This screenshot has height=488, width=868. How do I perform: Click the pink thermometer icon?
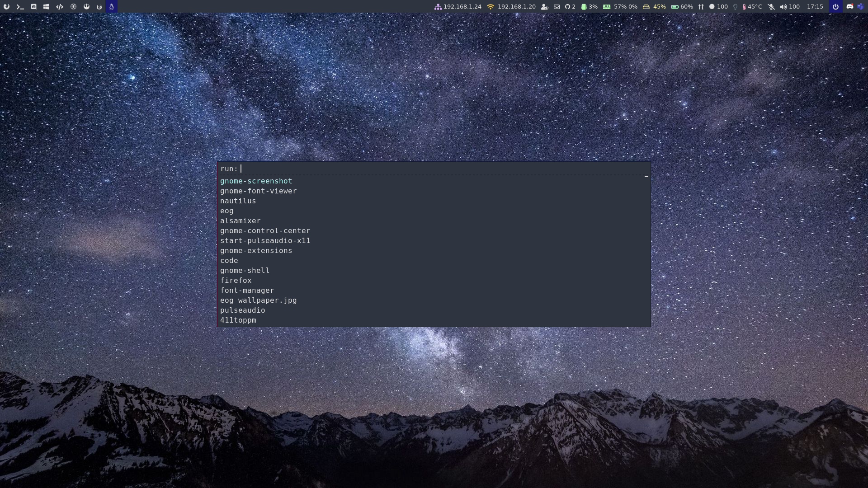coord(744,7)
